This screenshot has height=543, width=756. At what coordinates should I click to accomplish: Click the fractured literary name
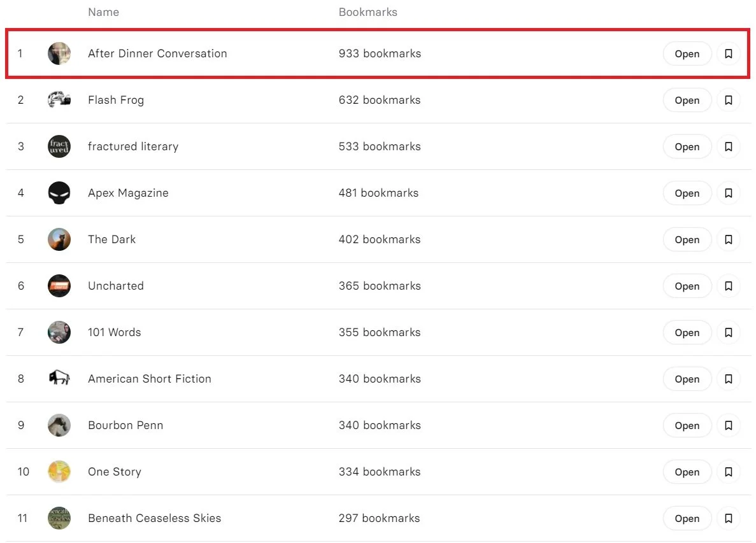(133, 146)
